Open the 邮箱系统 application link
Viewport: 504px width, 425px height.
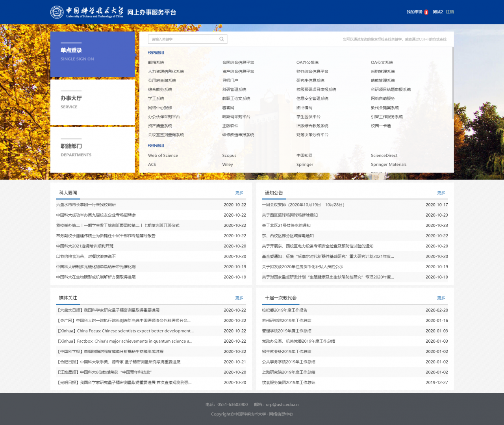(156, 62)
